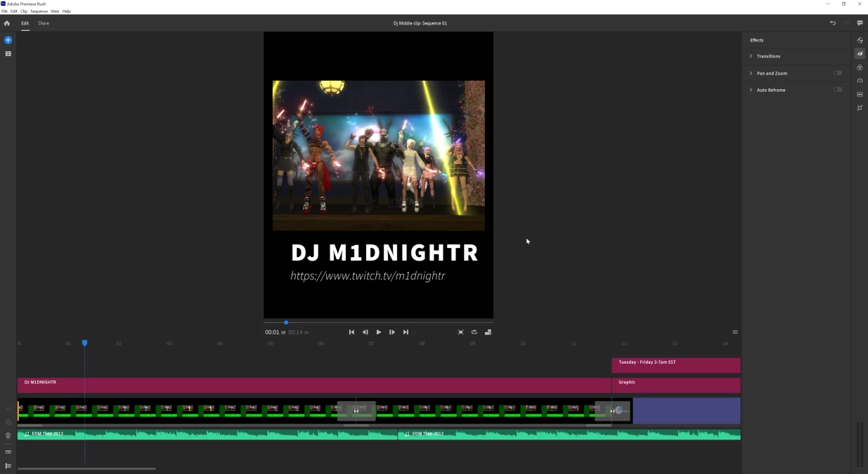Open the File menu
The image size is (868, 474).
4,11
